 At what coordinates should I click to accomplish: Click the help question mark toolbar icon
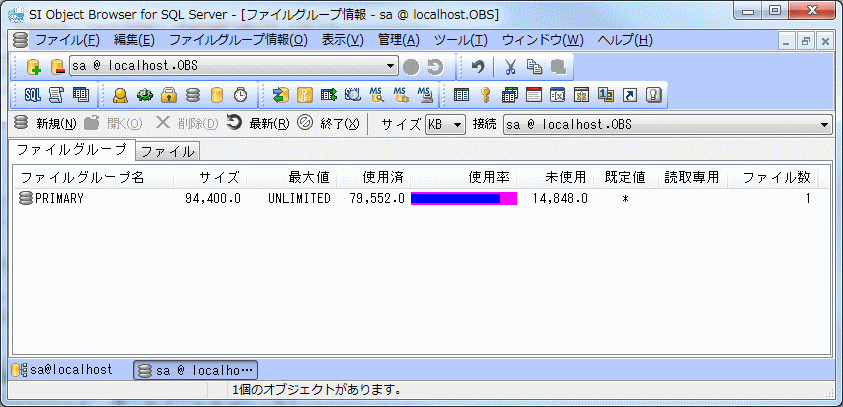click(x=654, y=95)
